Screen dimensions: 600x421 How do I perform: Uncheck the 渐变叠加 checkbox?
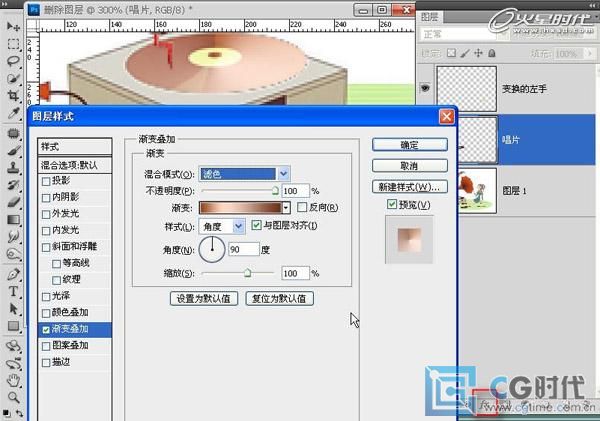(x=46, y=330)
